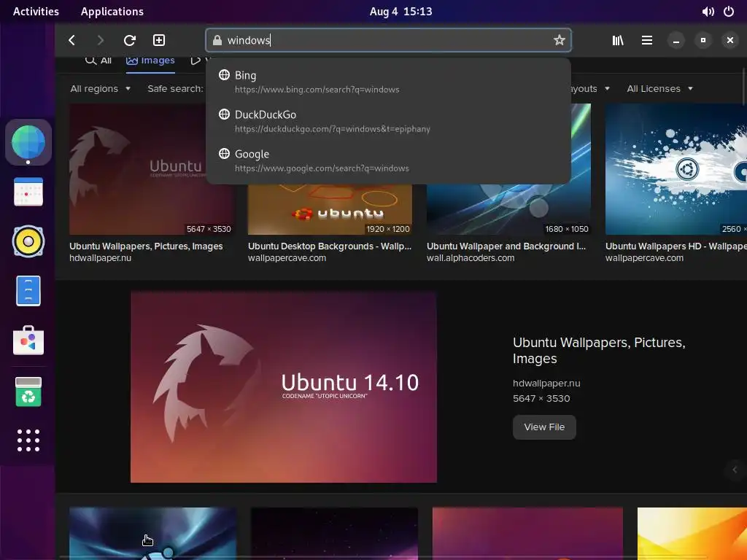Collapse the side panel chevron at right edge
Viewport: 747px width, 560px height.
[735, 470]
